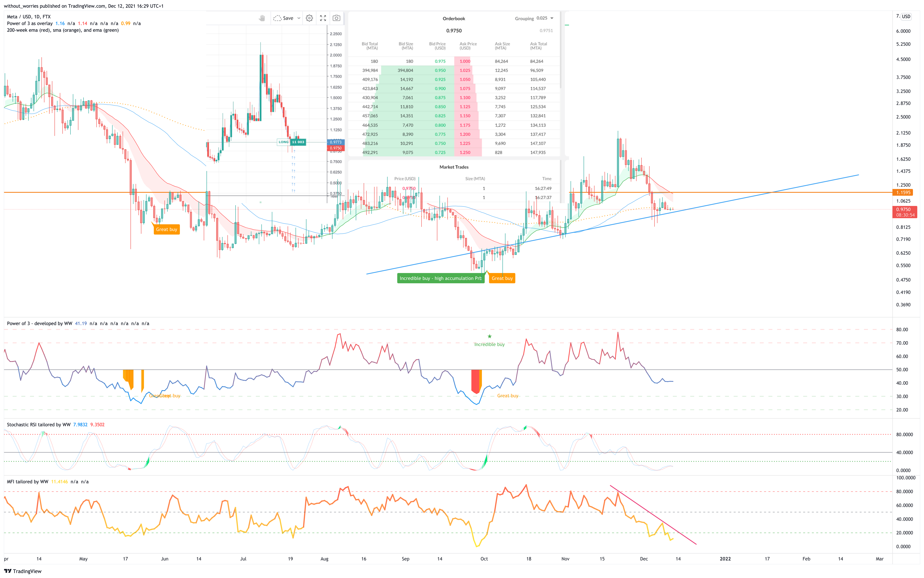Viewport: 924px width, 578px height.
Task: Click bid size 394,804 cell
Action: click(405, 70)
